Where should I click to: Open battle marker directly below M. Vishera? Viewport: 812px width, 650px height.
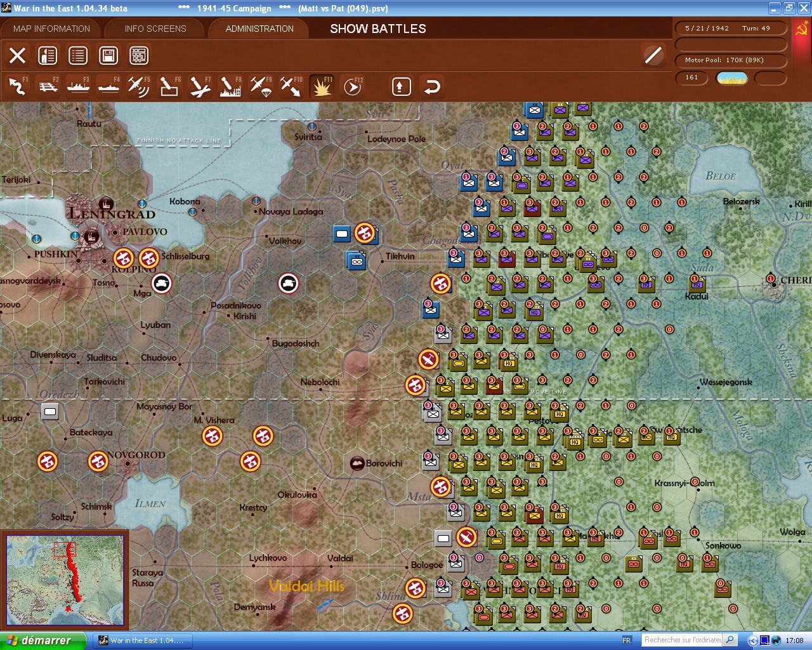(x=213, y=436)
